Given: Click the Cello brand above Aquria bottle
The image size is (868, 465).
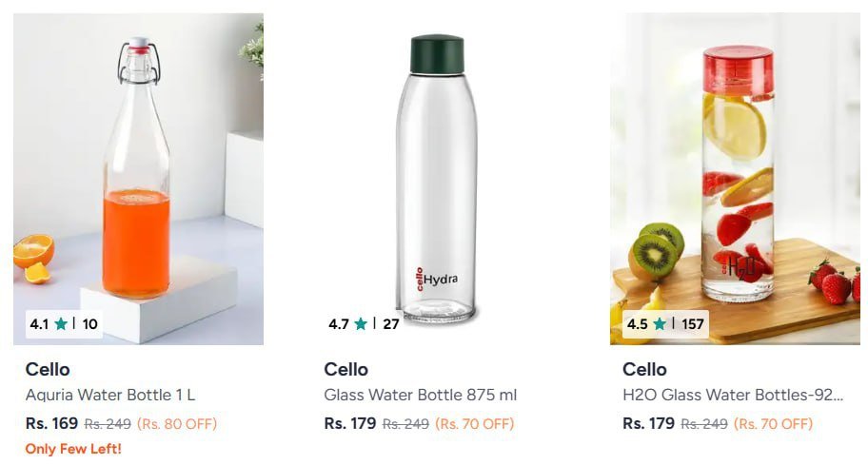Looking at the screenshot, I should click(x=48, y=369).
